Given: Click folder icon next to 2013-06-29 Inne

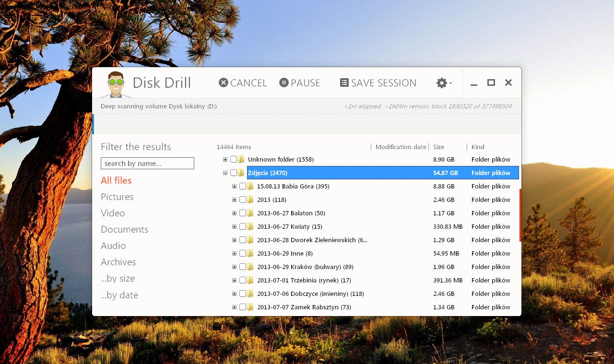Looking at the screenshot, I should coord(250,253).
